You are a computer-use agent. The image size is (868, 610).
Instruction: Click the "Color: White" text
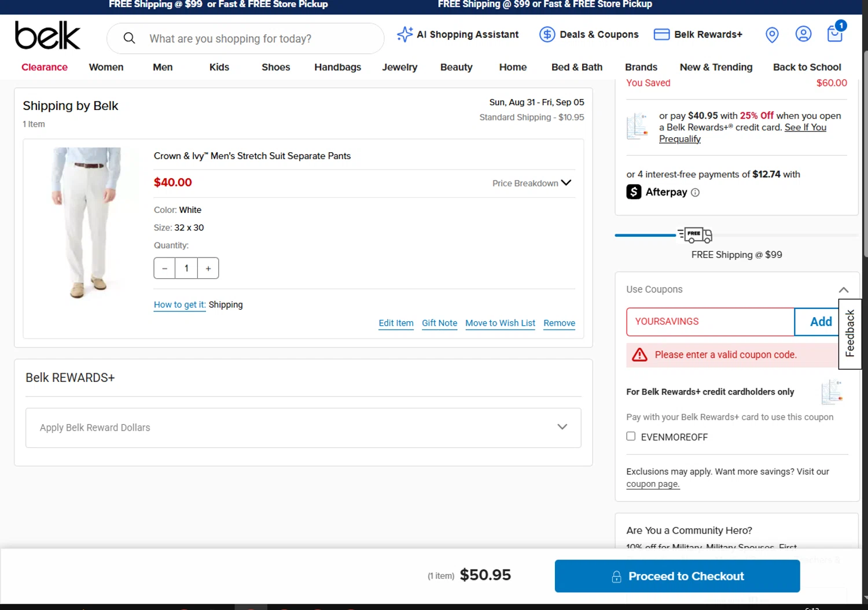click(x=178, y=210)
